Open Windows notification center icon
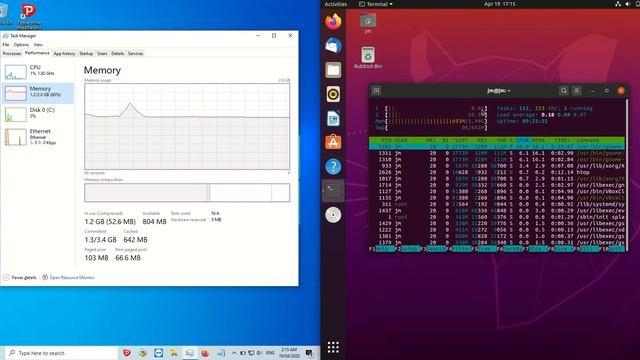Viewport: 640px width, 360px height. click(309, 353)
